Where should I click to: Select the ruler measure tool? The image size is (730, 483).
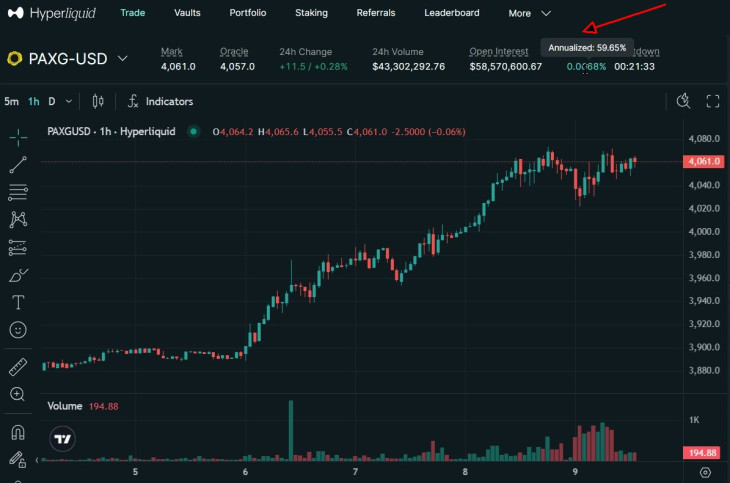(x=17, y=367)
